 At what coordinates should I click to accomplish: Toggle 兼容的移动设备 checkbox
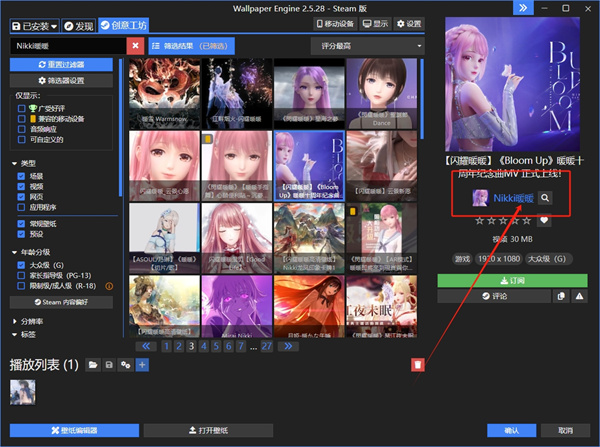pyautogui.click(x=21, y=119)
